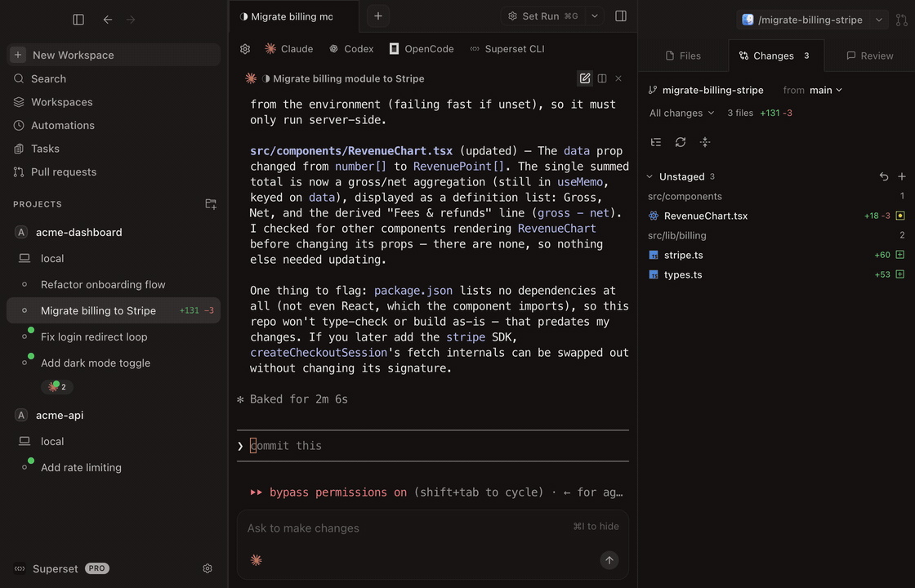Image resolution: width=915 pixels, height=588 pixels.
Task: Open the Set Run dropdown arrow
Action: 595,16
